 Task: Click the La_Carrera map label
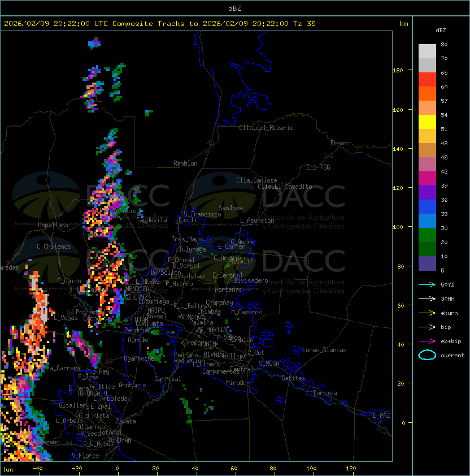point(64,368)
